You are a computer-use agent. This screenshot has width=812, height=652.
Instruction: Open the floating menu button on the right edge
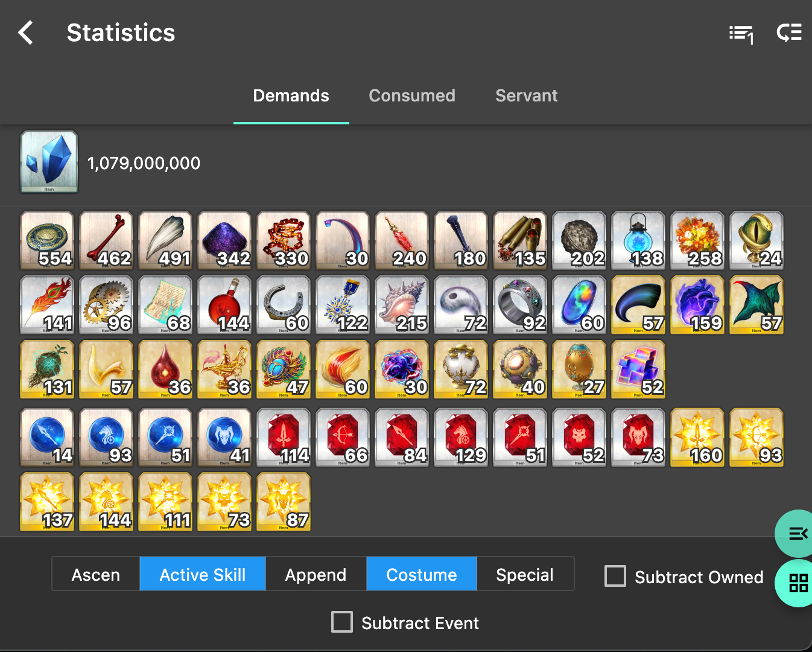click(798, 534)
